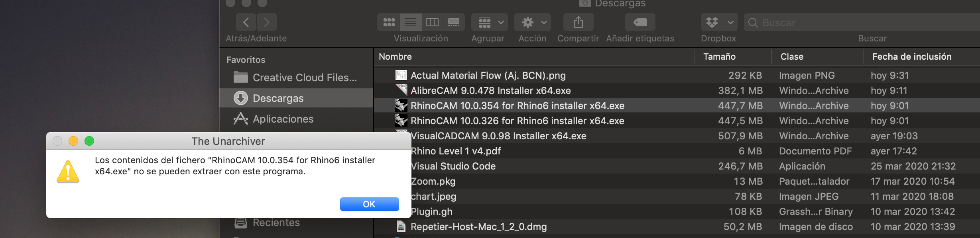This screenshot has width=980, height=238.
Task: Sort files by Tamaño column
Action: click(x=733, y=57)
